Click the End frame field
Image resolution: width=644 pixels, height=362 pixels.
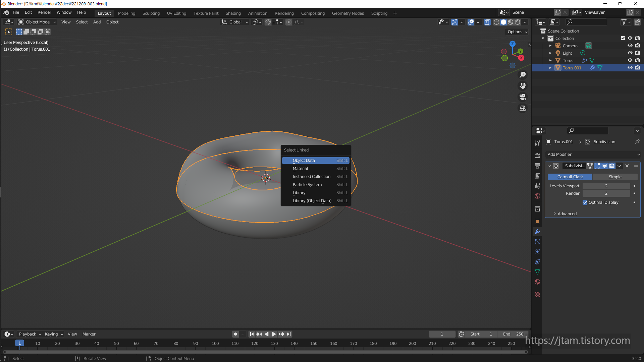coord(513,334)
